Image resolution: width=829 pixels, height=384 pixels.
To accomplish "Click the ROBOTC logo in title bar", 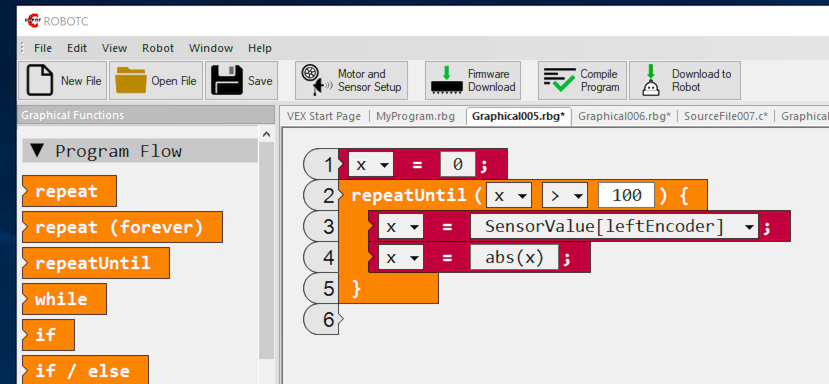I will pyautogui.click(x=33, y=21).
